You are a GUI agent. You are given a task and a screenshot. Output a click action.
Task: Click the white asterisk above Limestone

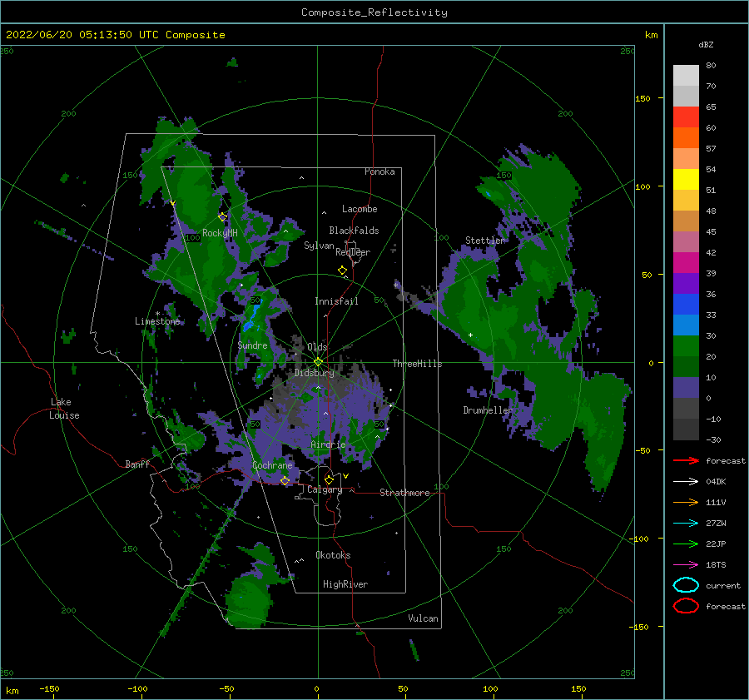tap(157, 314)
